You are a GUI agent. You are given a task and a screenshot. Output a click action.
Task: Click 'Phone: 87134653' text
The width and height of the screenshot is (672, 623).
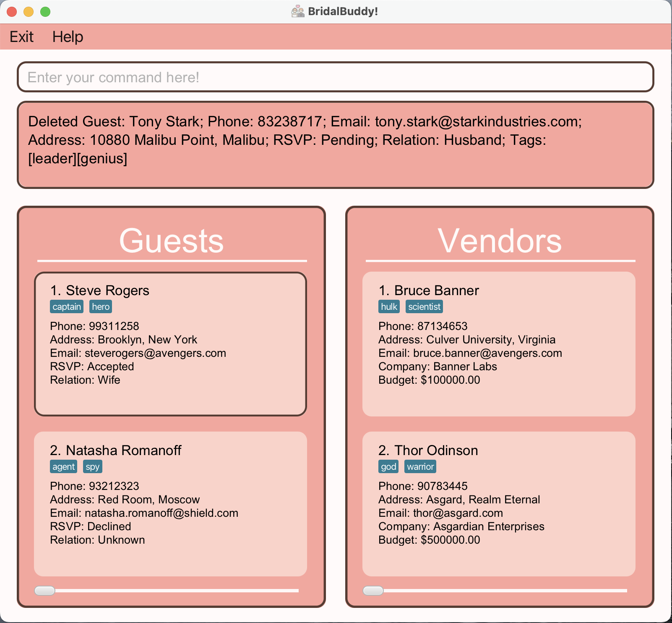(423, 326)
